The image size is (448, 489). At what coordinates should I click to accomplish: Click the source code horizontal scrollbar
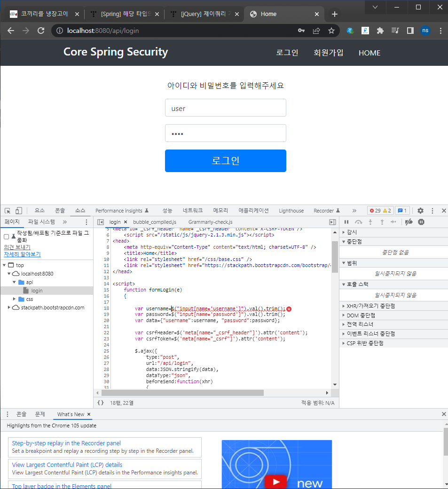coord(182,393)
